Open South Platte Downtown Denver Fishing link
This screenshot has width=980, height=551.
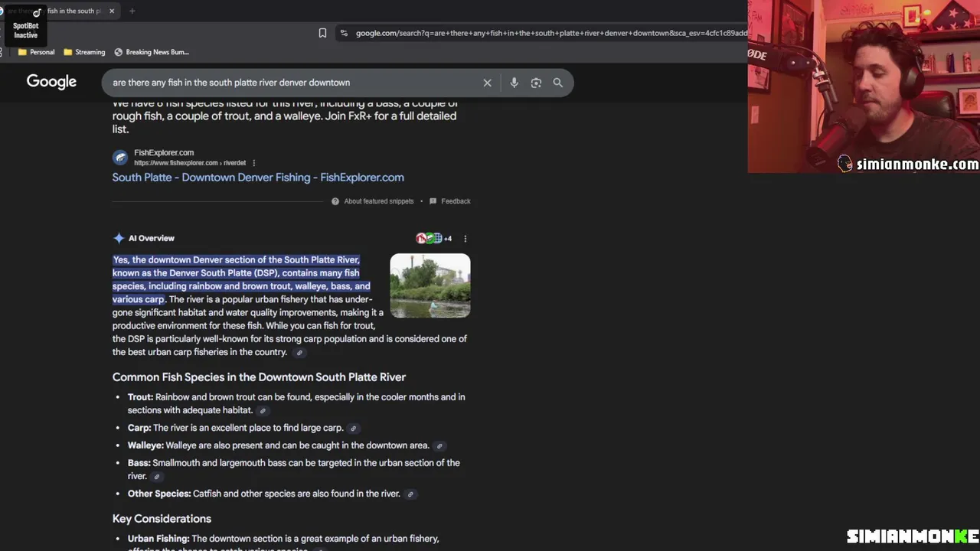point(258,178)
